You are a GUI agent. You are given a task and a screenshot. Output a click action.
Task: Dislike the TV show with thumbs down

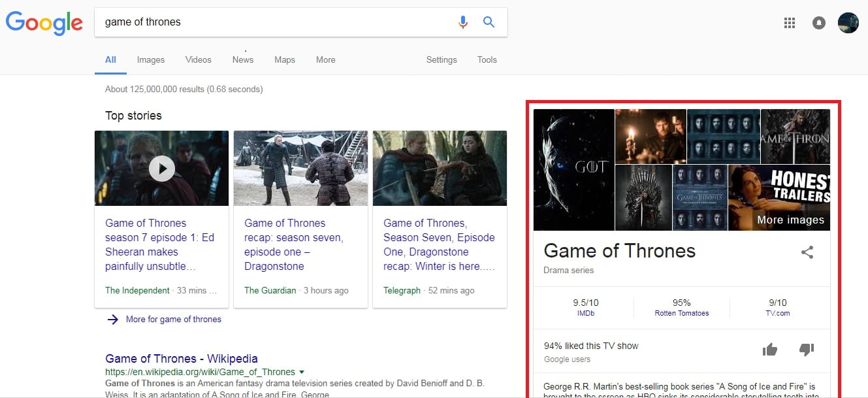807,350
